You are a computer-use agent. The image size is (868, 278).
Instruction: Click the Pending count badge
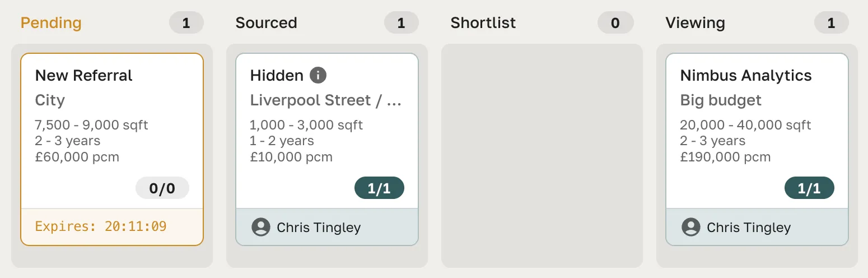[x=186, y=23]
